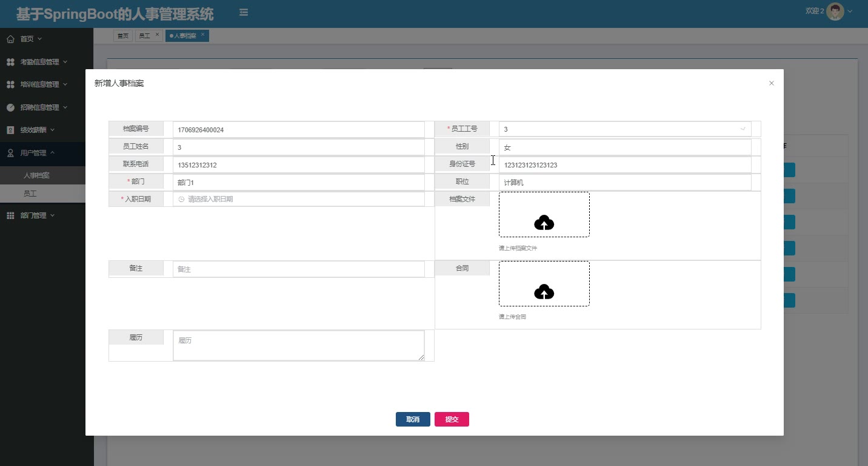Screen dimensions: 868x466
Task: Open the user menu chevron beside avatar
Action: point(850,12)
